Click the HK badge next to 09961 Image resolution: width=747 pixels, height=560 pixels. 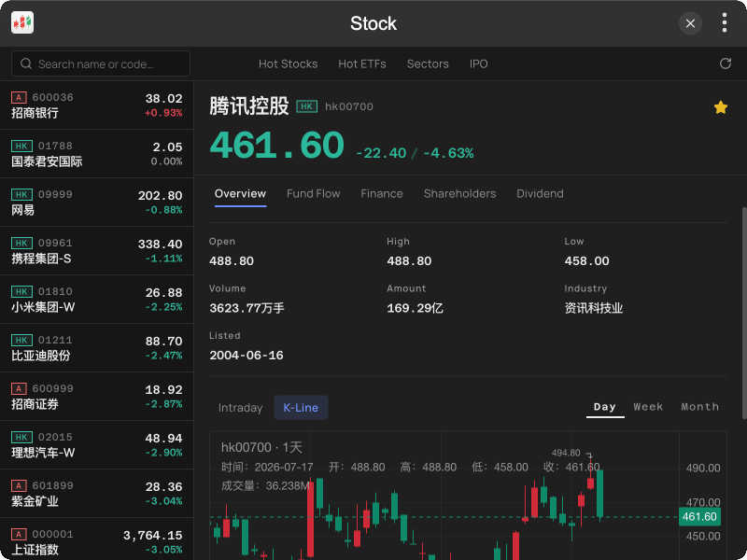[x=21, y=244]
